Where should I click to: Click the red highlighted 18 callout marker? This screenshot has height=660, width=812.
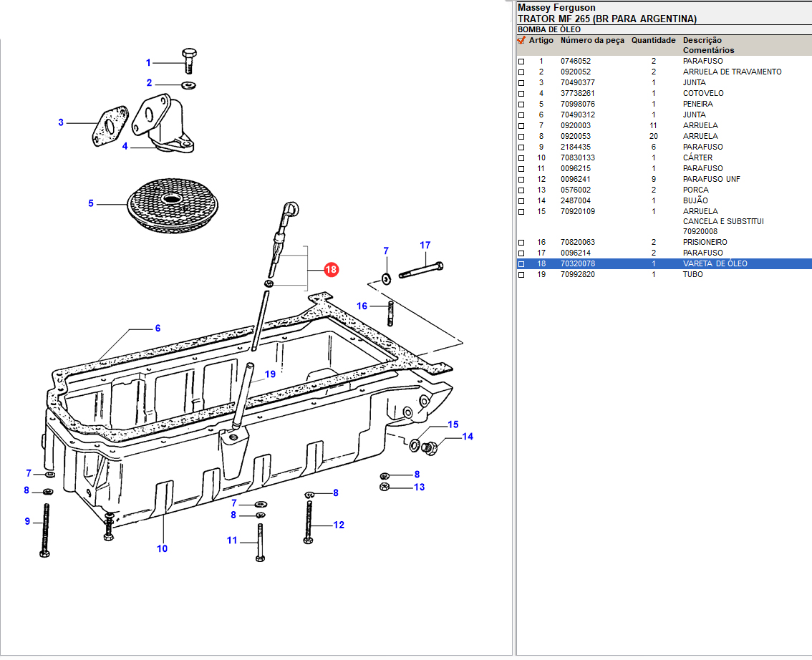(331, 270)
